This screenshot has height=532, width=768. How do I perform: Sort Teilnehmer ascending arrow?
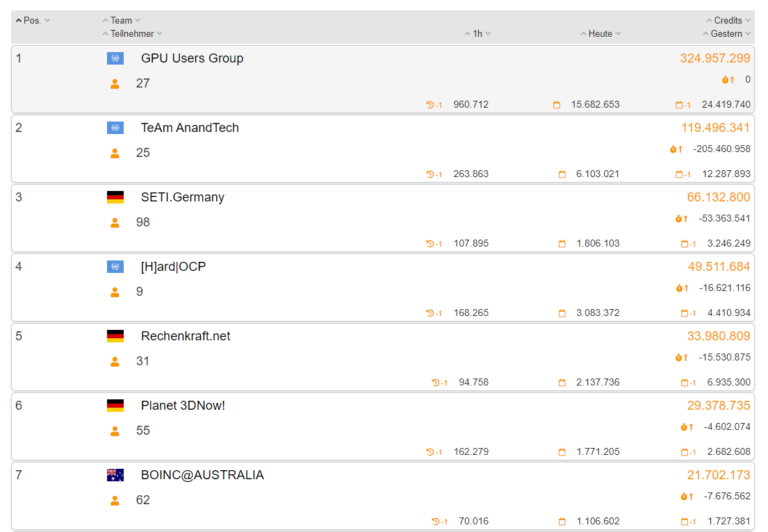(x=105, y=34)
